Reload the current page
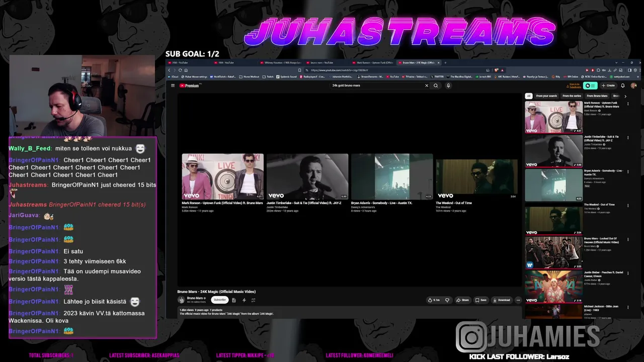Image resolution: width=644 pixels, height=362 pixels. pos(181,70)
